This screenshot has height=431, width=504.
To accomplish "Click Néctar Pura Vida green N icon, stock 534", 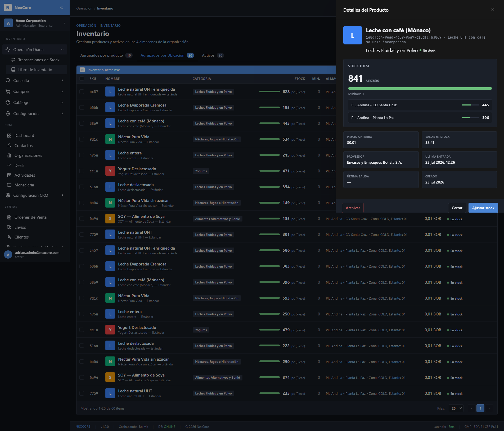I will pyautogui.click(x=110, y=139).
